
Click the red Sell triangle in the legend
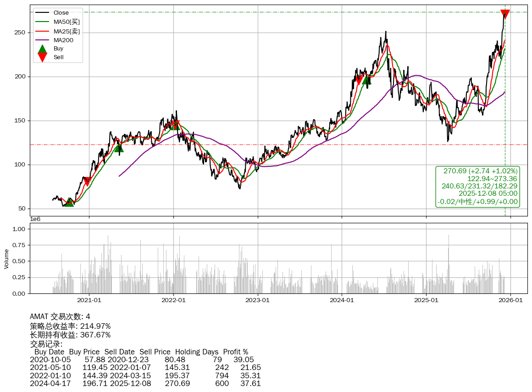click(42, 57)
